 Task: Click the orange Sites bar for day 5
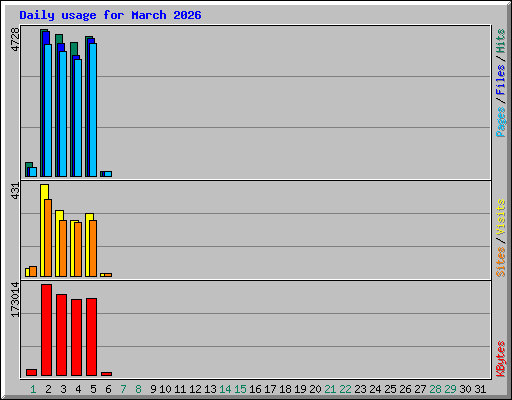[93, 248]
